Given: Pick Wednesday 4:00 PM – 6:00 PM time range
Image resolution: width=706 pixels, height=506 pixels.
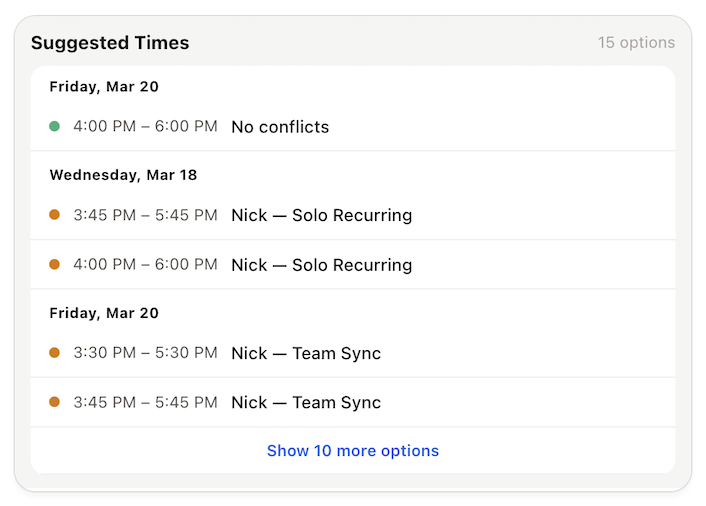Looking at the screenshot, I should [145, 265].
